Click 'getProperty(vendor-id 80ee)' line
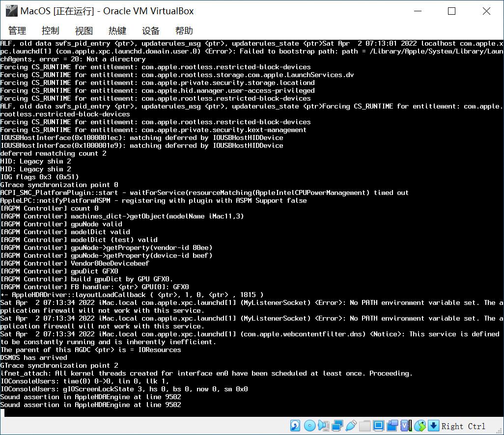Image resolution: width=504 pixels, height=435 pixels. coord(107,247)
